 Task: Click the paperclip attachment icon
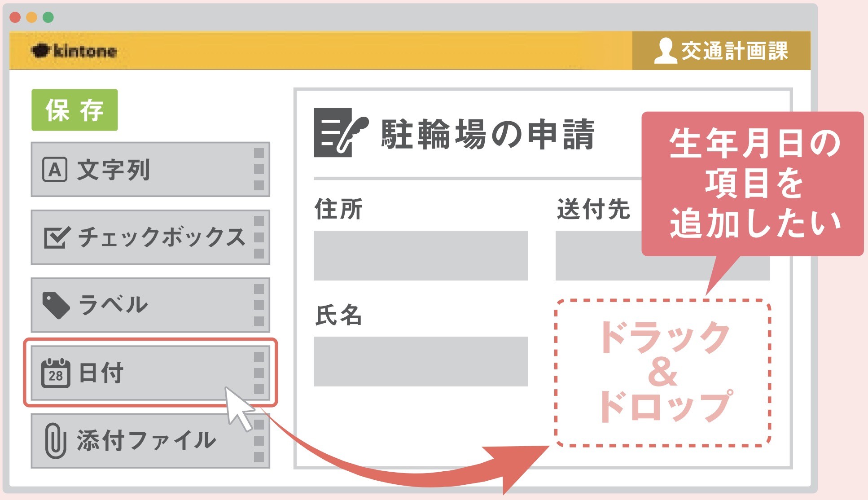tap(55, 441)
